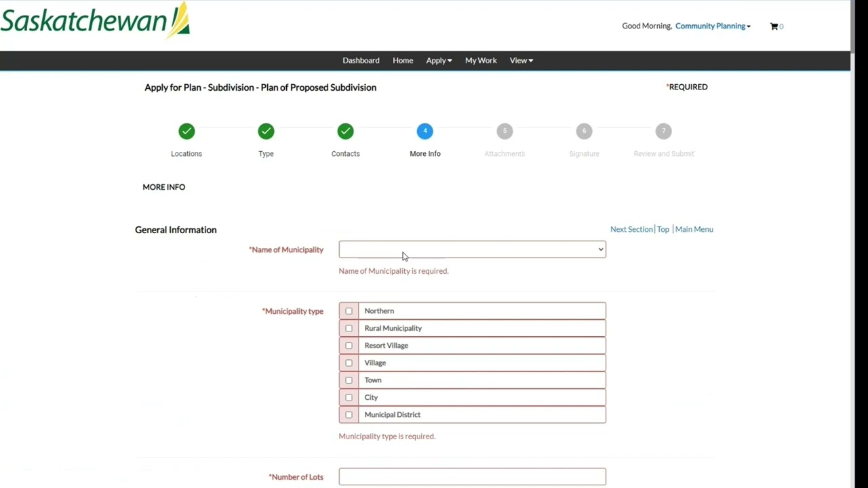868x488 pixels.
Task: Click the Attachments step label
Action: click(x=505, y=154)
